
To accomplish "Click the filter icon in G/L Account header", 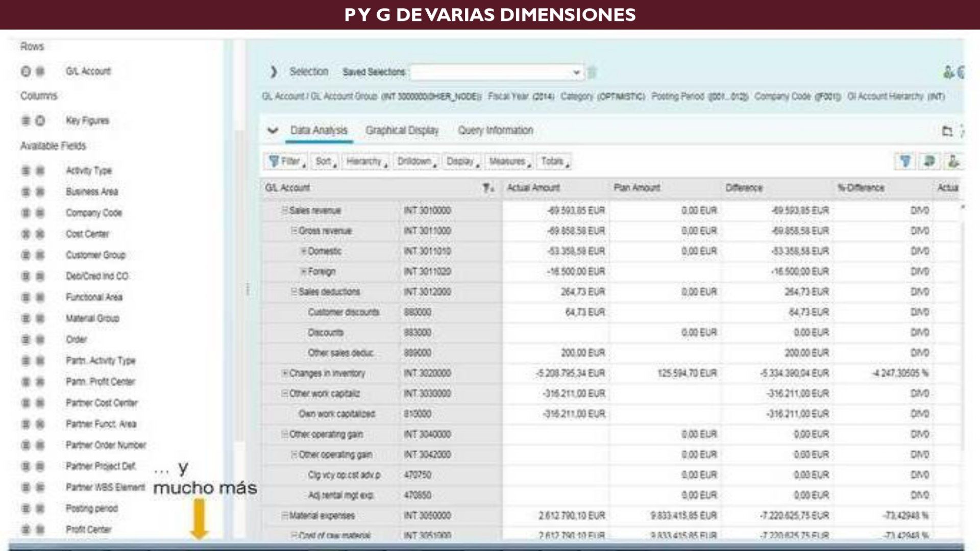I will 488,188.
